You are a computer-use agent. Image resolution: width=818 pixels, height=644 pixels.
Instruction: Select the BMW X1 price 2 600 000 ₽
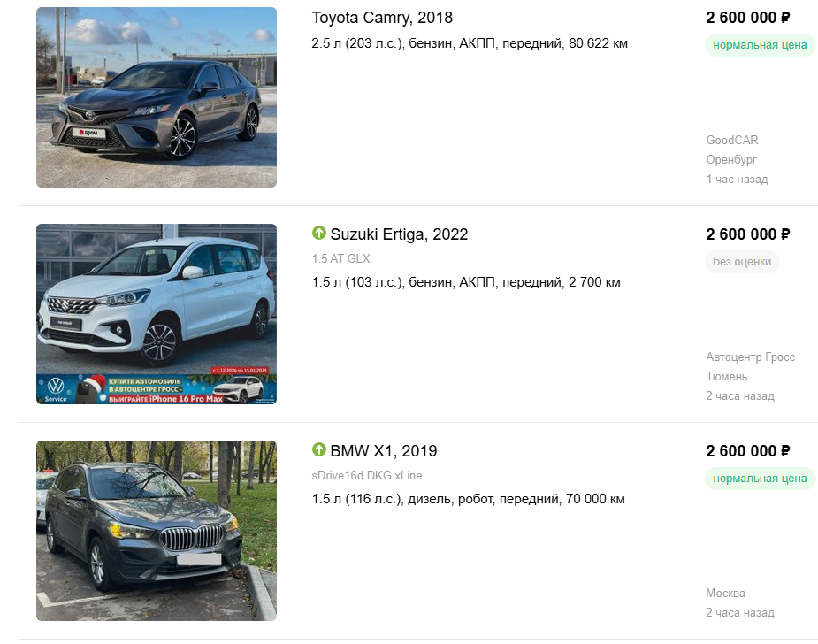[x=747, y=451]
